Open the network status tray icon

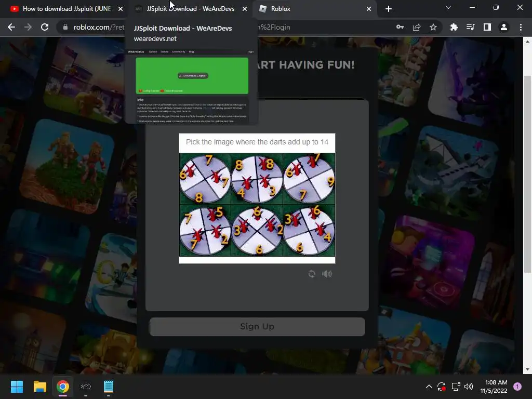click(456, 387)
